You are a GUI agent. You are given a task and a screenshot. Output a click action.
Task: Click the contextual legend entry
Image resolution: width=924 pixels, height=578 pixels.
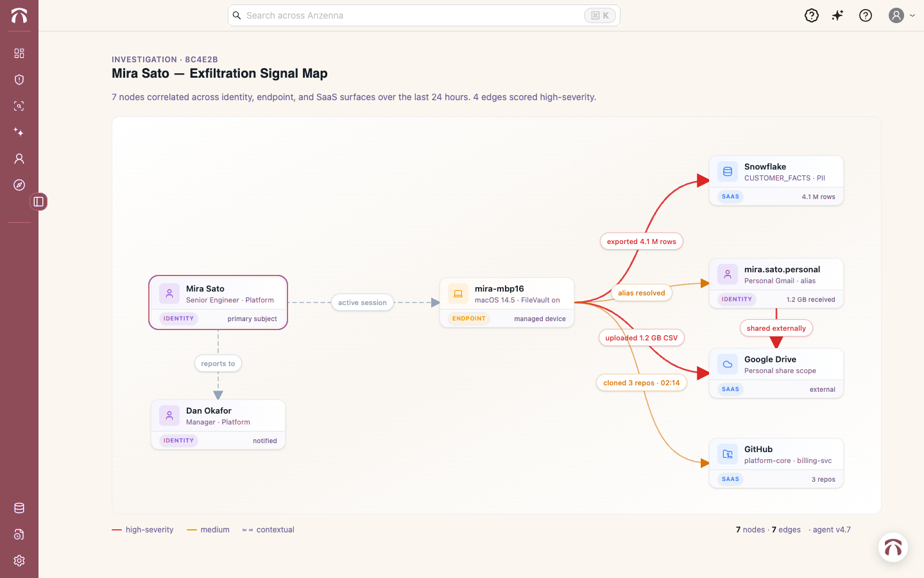coord(268,530)
